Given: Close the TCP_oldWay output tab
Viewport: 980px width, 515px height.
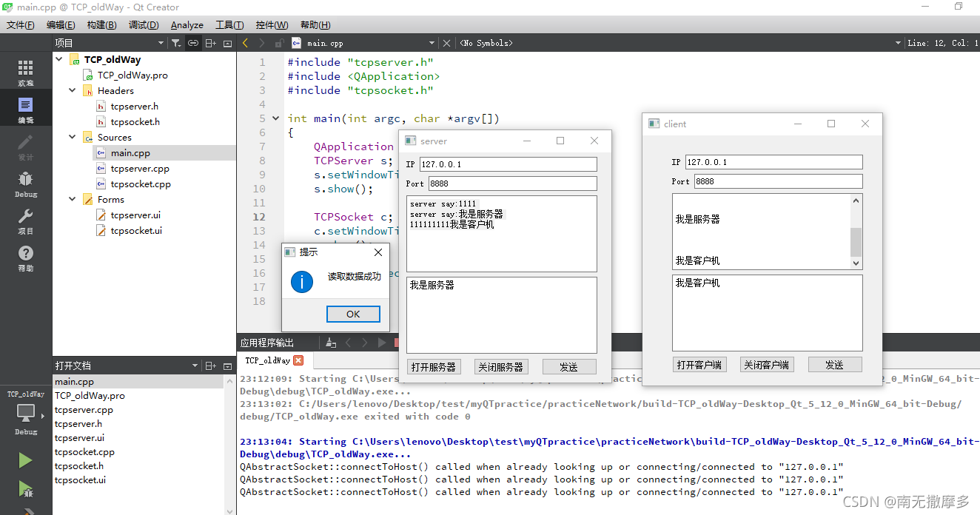Looking at the screenshot, I should (298, 360).
